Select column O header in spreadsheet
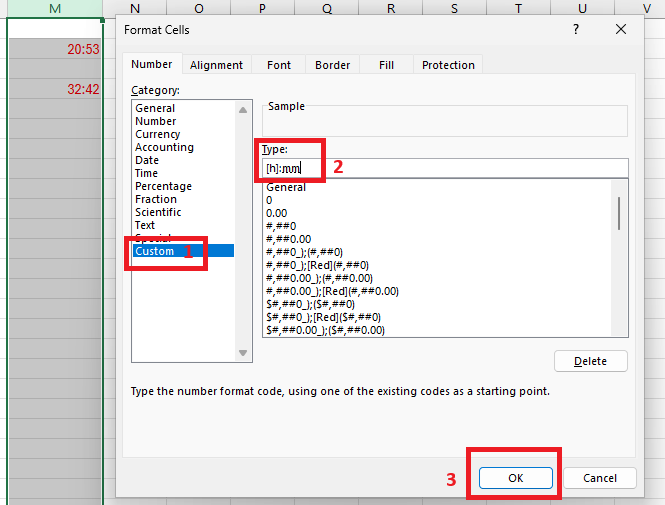This screenshot has width=665, height=505. tap(198, 8)
